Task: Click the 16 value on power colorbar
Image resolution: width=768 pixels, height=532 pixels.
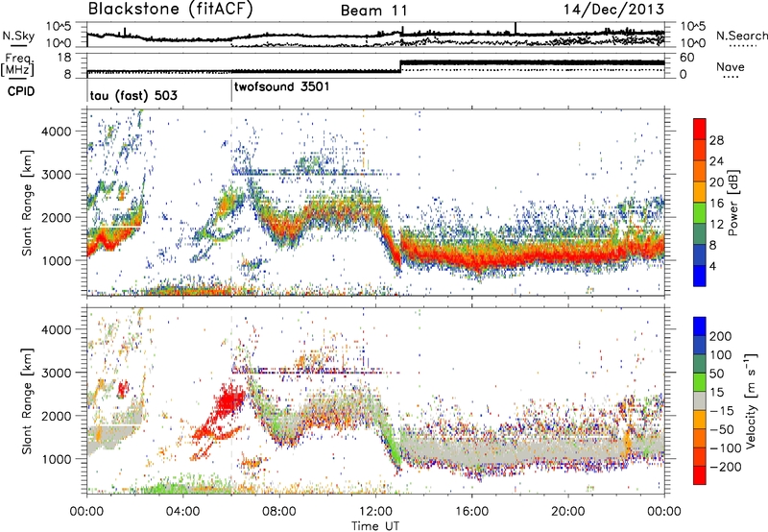Action: [x=716, y=204]
